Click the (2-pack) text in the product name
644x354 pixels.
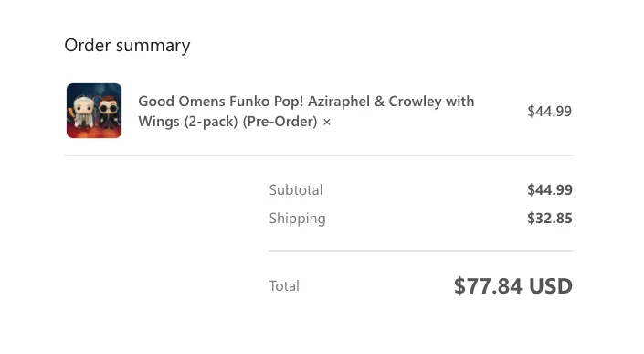(x=211, y=122)
